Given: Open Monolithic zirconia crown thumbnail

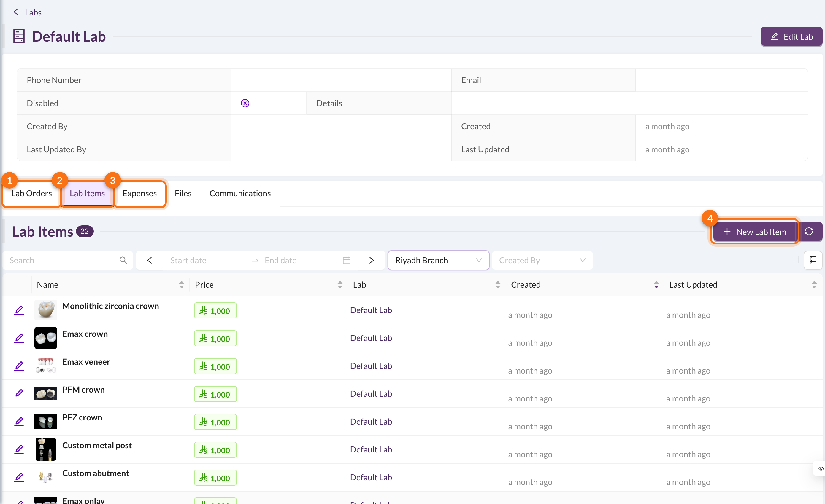Looking at the screenshot, I should coord(45,310).
